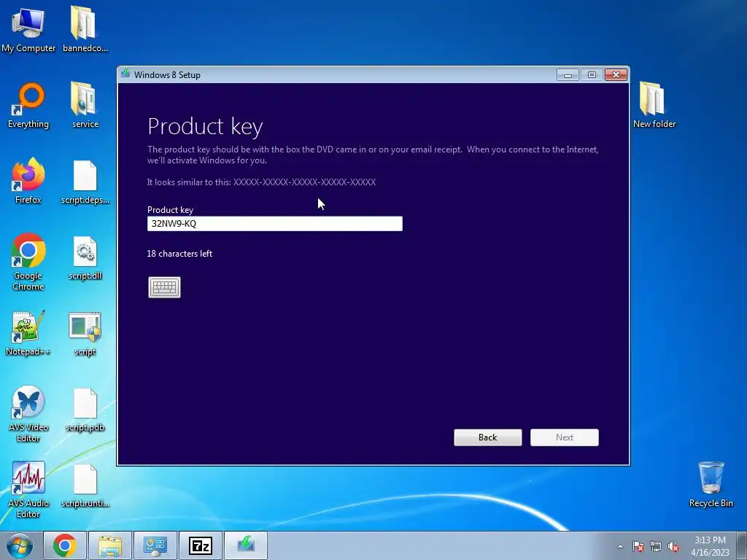
Task: Close the Windows 8 Setup window
Action: point(616,75)
